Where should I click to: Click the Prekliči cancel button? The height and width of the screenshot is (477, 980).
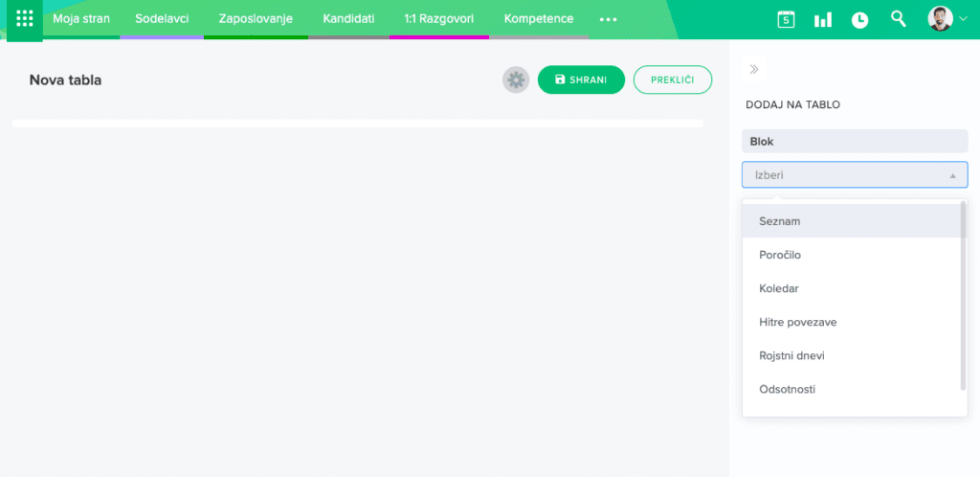point(672,80)
